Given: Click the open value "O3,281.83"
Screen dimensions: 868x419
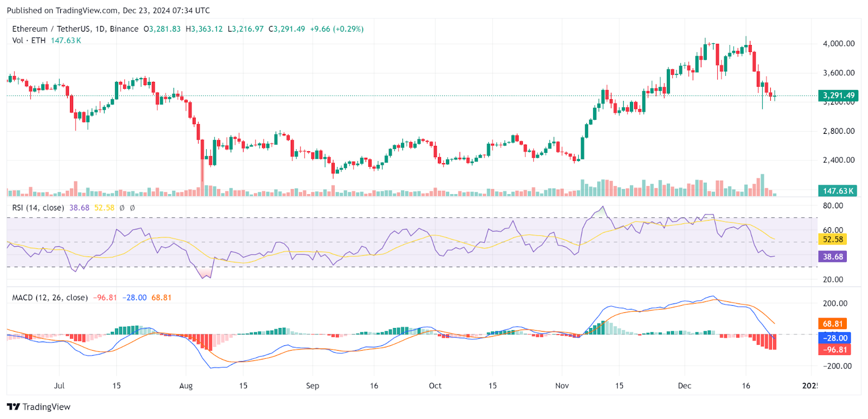Looking at the screenshot, I should tap(162, 29).
